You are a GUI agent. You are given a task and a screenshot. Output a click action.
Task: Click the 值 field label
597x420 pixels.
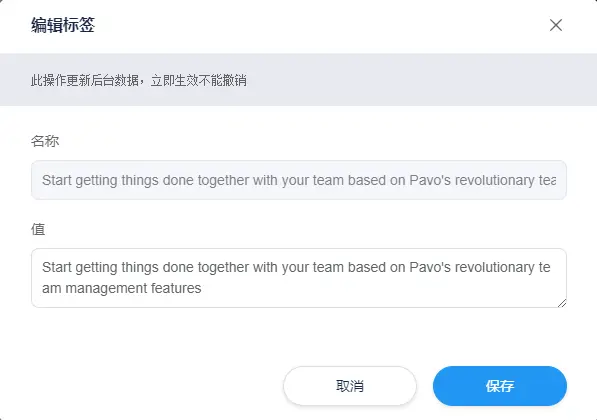[x=38, y=229]
